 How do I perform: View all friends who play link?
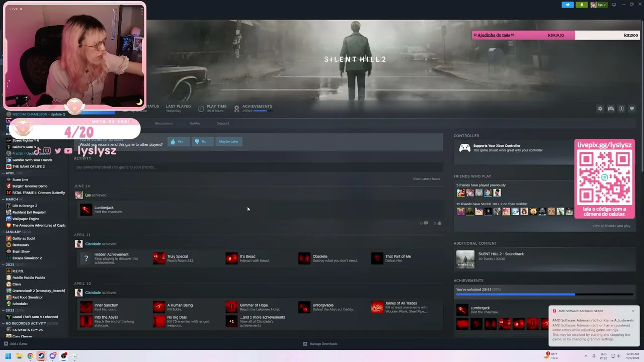click(611, 226)
